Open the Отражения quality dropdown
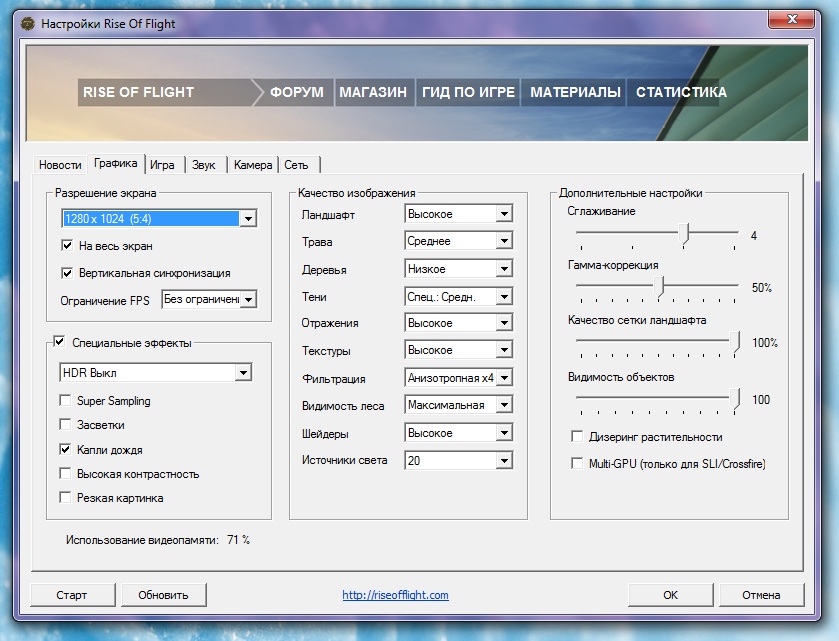The image size is (839, 641). click(459, 323)
